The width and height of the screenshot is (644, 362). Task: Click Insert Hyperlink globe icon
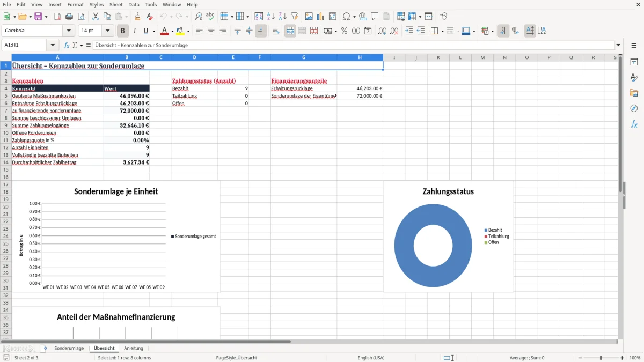pyautogui.click(x=363, y=17)
